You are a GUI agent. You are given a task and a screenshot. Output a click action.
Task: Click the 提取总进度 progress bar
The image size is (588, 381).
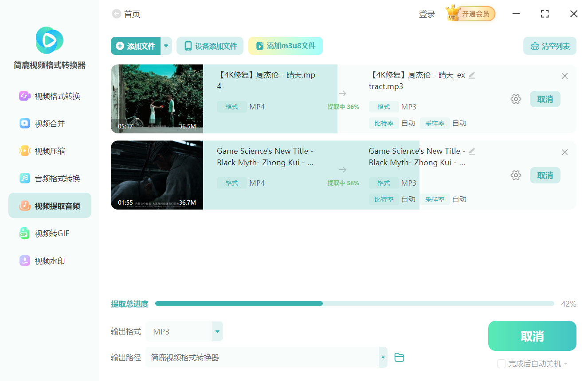pos(355,303)
